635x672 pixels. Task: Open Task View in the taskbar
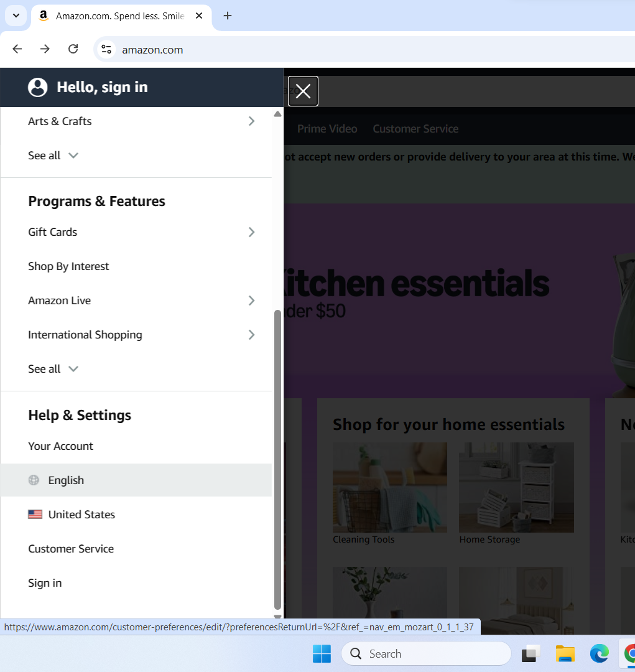coord(531,653)
